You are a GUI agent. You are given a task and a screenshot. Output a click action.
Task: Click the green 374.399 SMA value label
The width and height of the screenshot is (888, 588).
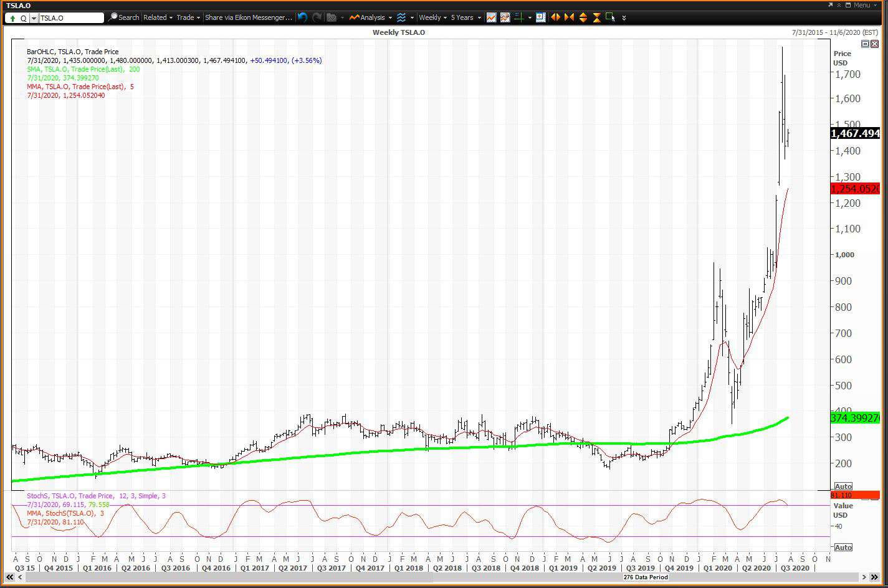click(x=855, y=418)
